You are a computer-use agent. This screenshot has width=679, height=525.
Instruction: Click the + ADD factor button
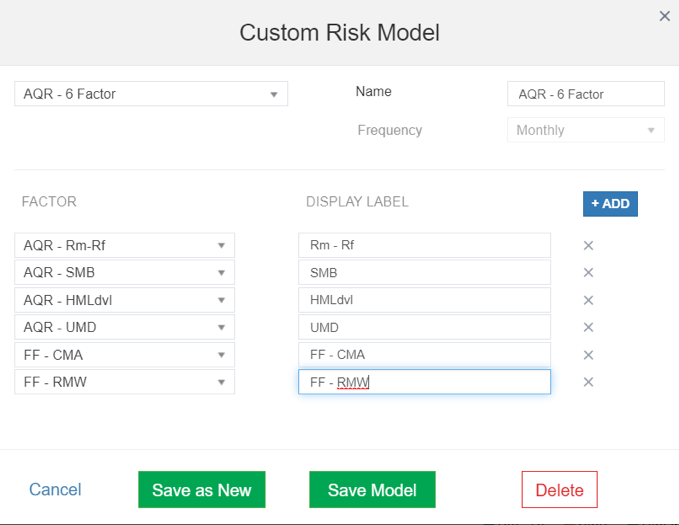click(x=610, y=204)
